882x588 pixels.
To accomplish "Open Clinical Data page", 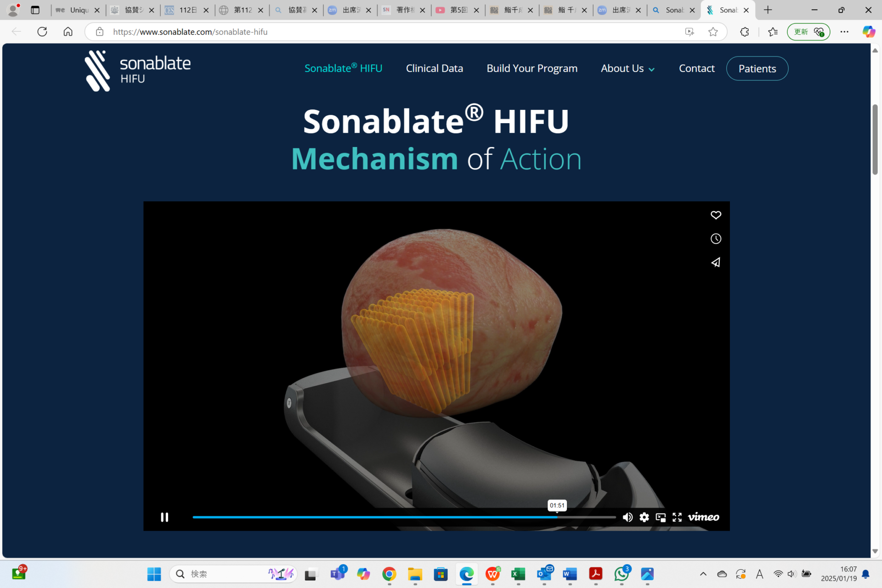I will (x=434, y=68).
